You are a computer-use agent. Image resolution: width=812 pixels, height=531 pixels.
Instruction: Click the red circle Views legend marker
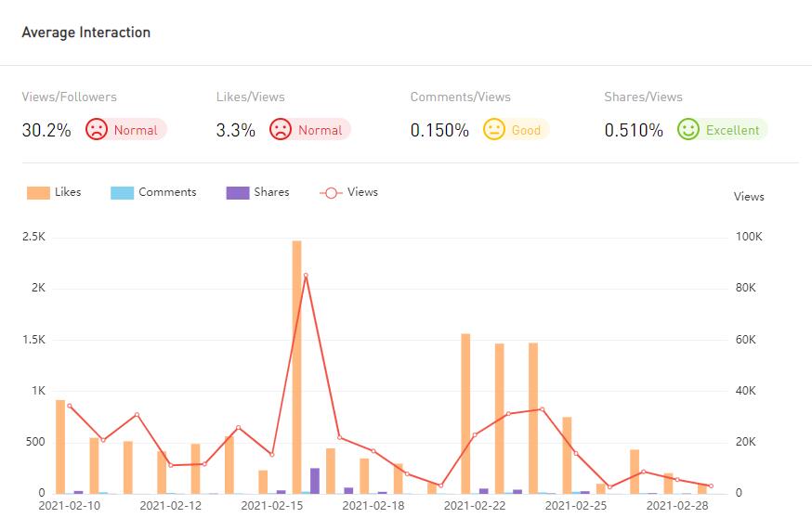click(331, 193)
